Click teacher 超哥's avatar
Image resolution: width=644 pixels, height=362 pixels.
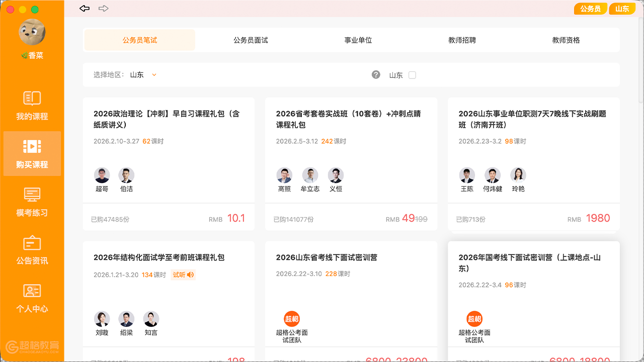pyautogui.click(x=102, y=175)
